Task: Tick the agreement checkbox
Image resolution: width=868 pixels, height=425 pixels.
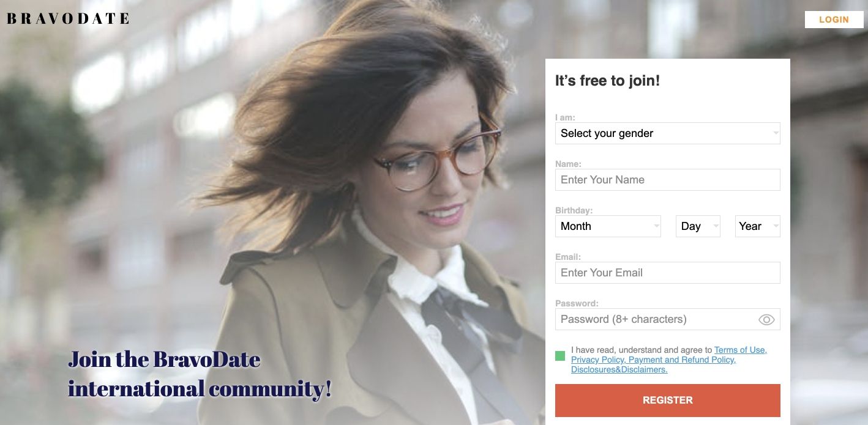Action: (x=560, y=356)
